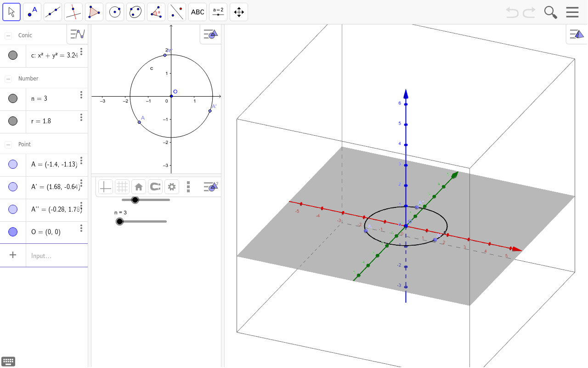
Task: Toggle axes display in style bar
Action: coord(106,187)
